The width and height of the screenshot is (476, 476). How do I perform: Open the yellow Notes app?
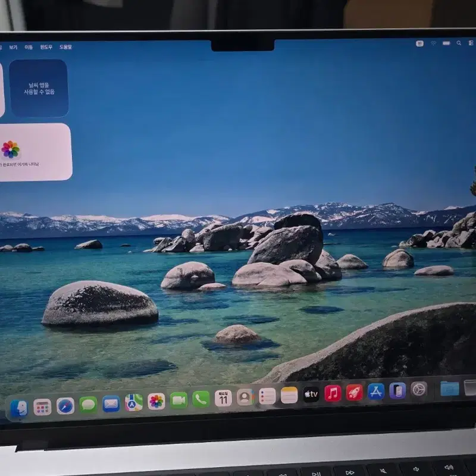coord(289,395)
